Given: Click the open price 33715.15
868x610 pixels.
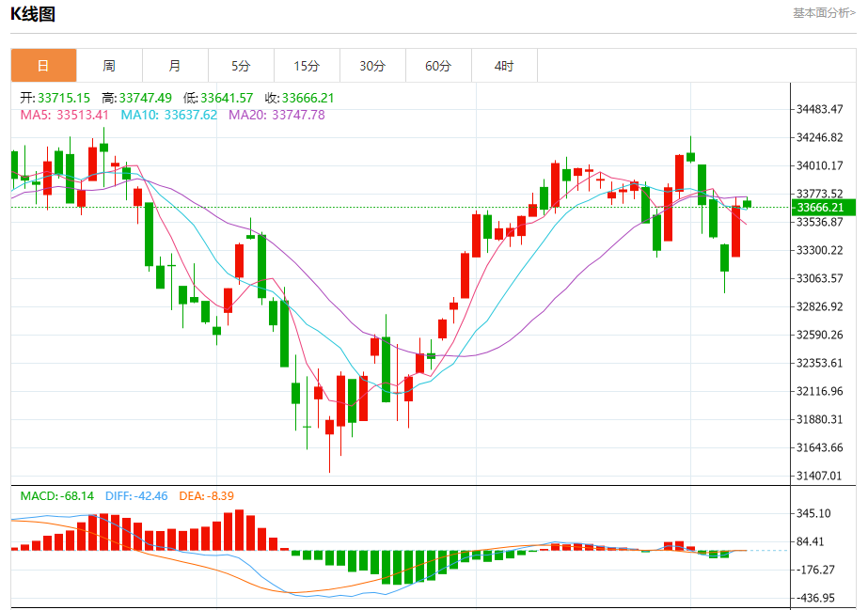Looking at the screenshot, I should point(64,98).
